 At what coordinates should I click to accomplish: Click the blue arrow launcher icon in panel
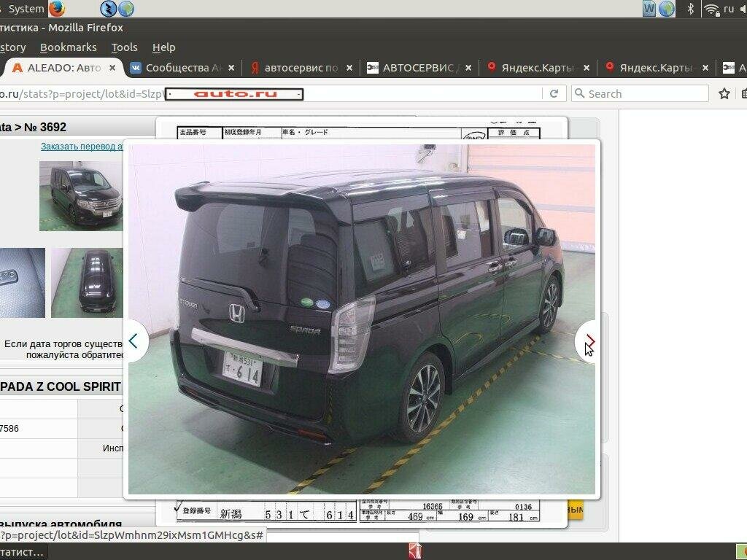click(109, 9)
